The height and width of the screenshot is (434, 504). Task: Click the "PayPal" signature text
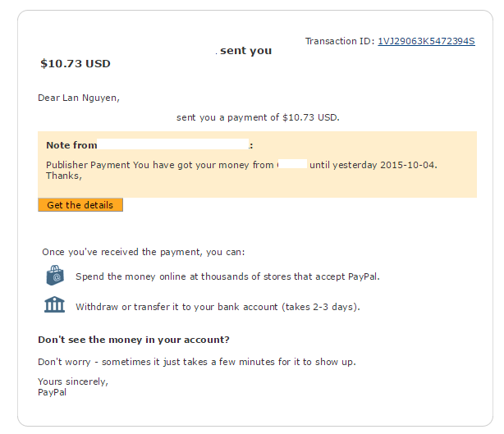click(53, 392)
